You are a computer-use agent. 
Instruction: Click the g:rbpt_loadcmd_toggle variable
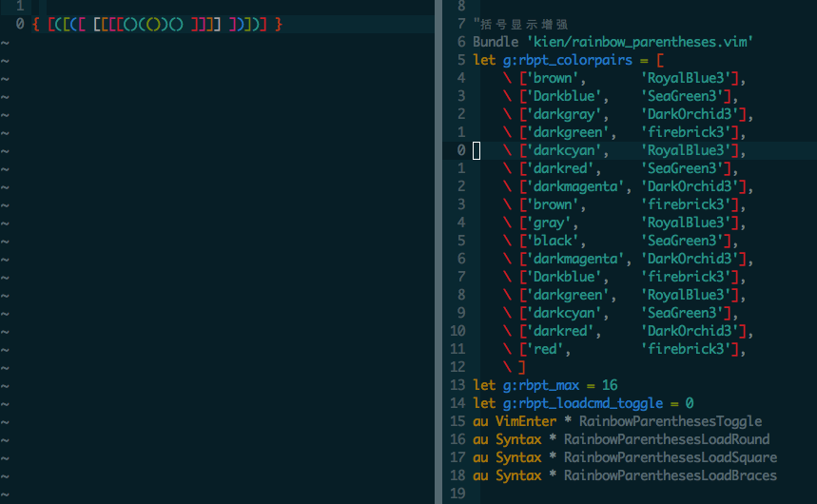581,403
